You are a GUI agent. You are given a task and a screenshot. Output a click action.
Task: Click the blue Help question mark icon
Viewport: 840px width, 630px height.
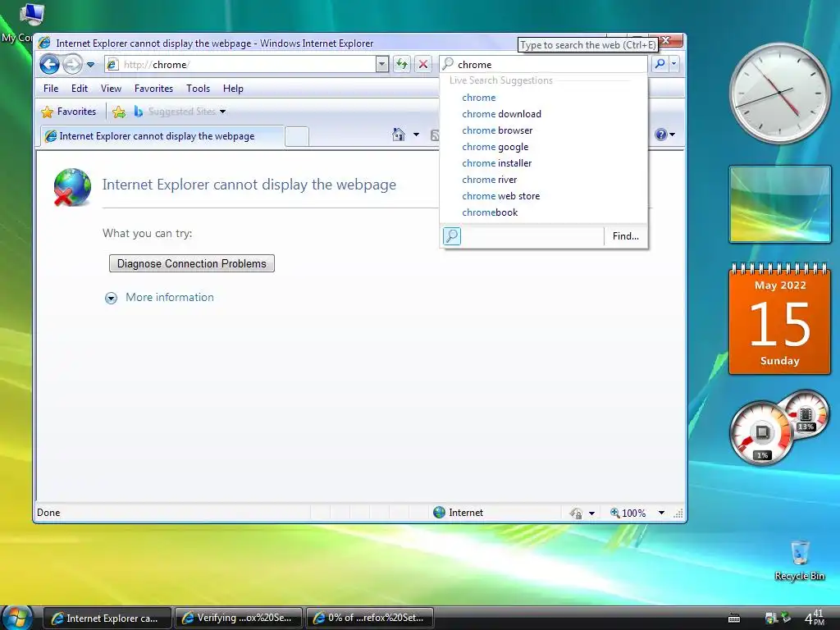[x=661, y=135]
